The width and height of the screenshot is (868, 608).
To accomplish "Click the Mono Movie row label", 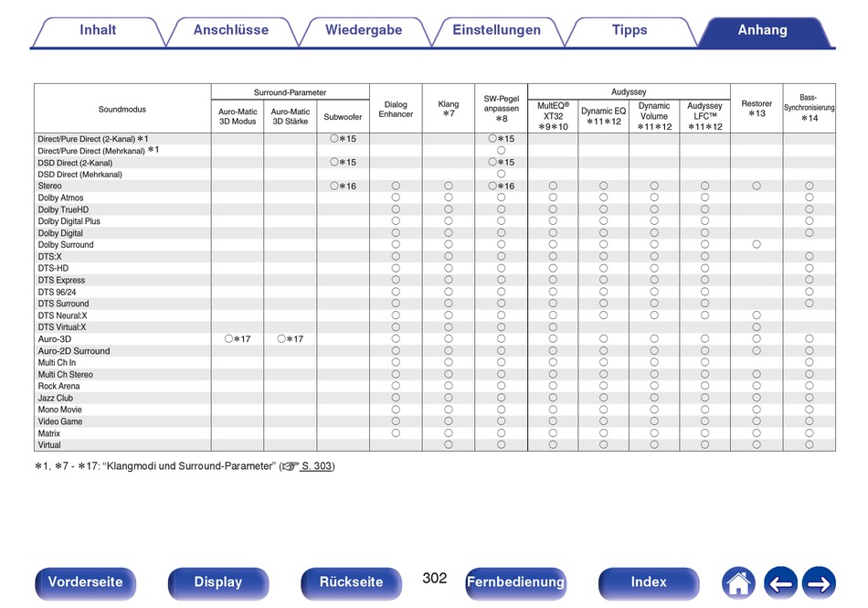I will pyautogui.click(x=59, y=410).
